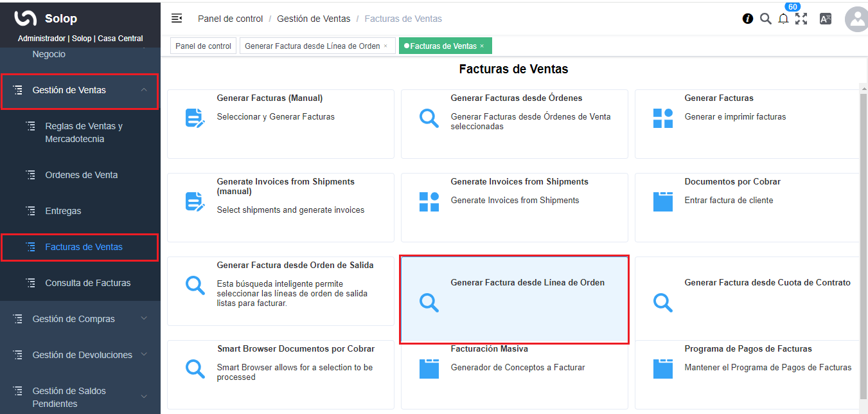Viewport: 868px width, 414px height.
Task: Expand the Gestión de Compras menu
Action: point(144,319)
